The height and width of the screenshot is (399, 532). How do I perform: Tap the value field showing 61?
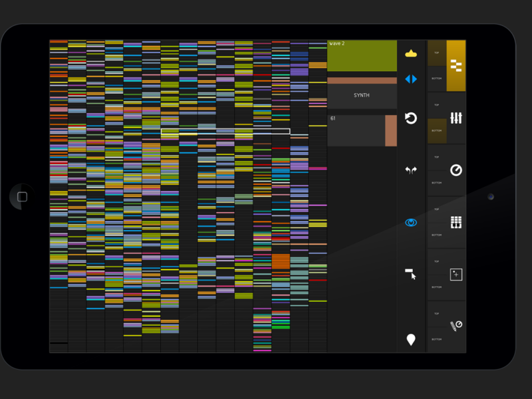coord(356,130)
